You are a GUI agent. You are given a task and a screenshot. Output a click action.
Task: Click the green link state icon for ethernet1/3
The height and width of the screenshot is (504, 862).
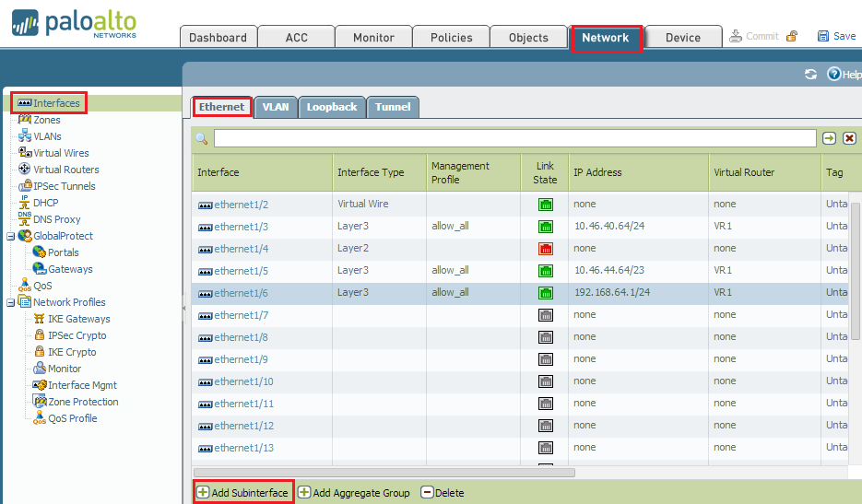[x=545, y=227]
